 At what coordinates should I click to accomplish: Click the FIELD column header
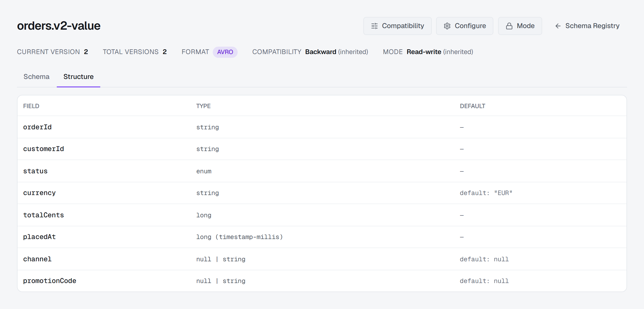pyautogui.click(x=31, y=106)
